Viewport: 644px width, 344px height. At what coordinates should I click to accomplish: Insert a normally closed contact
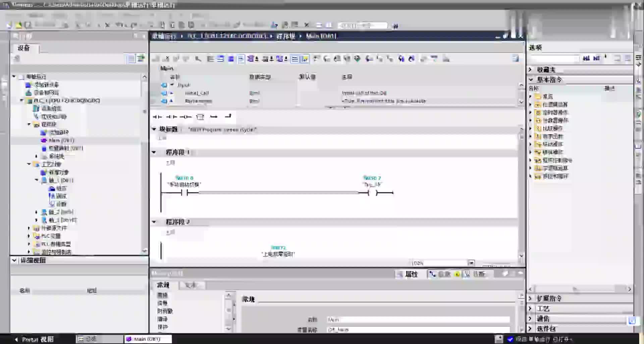click(x=171, y=117)
